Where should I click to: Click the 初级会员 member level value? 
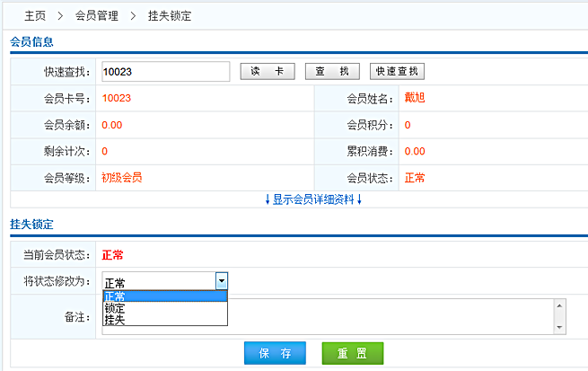pyautogui.click(x=121, y=178)
